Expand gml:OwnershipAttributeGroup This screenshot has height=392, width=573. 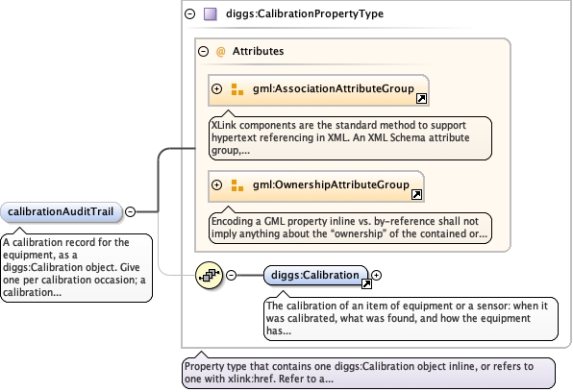tap(217, 184)
